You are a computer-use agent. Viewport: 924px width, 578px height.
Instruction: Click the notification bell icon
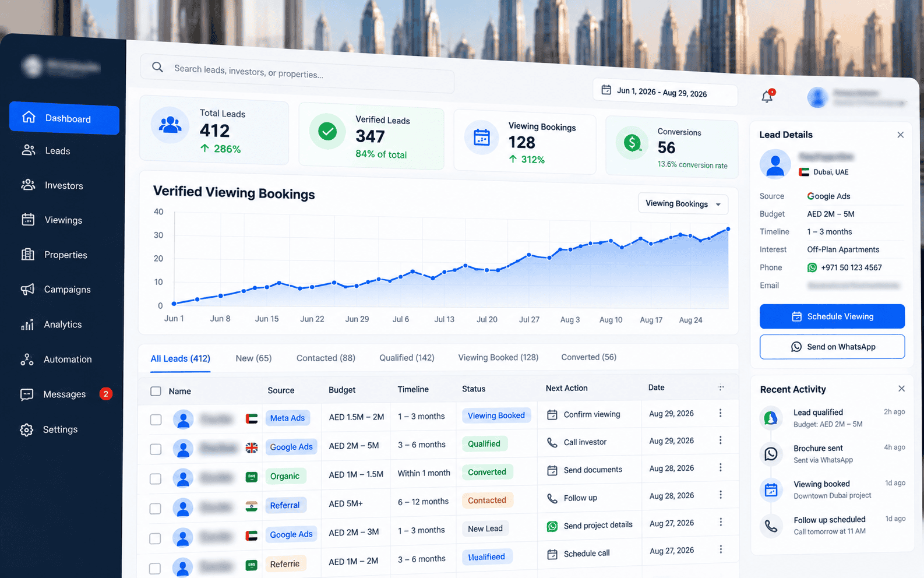click(767, 96)
